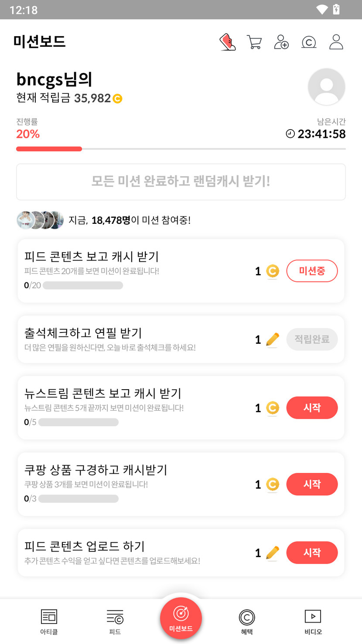Open the cash coin icon in header
This screenshot has width=362, height=644.
(x=309, y=42)
